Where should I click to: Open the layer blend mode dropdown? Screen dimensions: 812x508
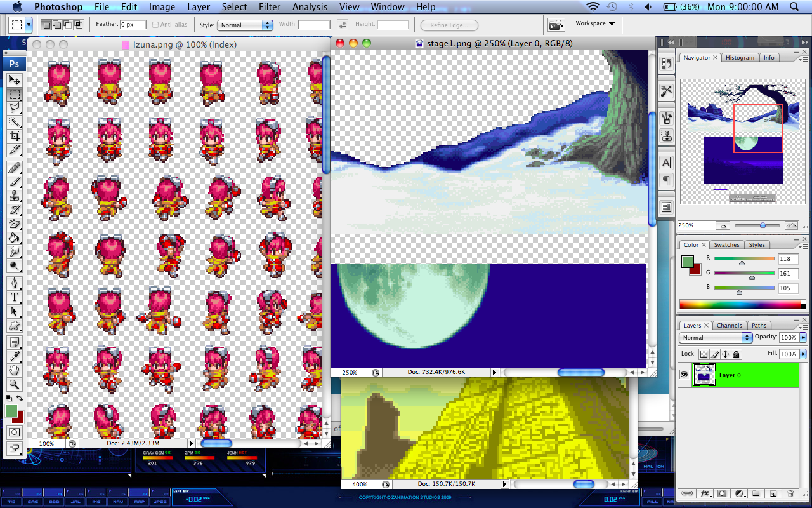coord(715,338)
